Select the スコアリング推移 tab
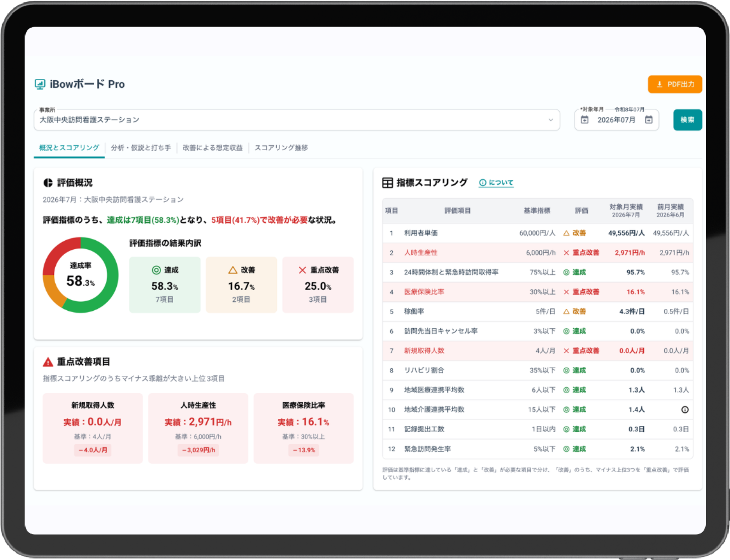Viewport: 730px width, 560px height. tap(281, 148)
